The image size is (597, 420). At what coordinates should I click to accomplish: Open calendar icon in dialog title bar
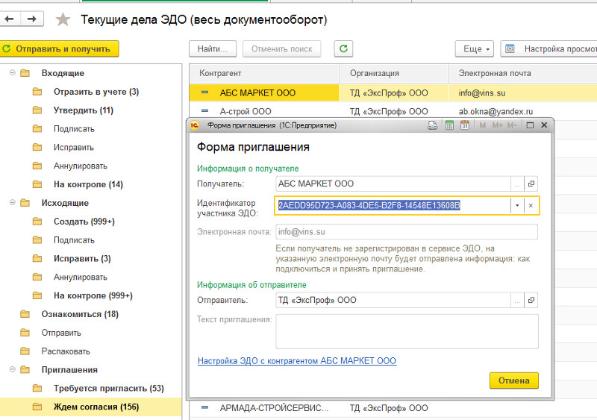[x=464, y=125]
